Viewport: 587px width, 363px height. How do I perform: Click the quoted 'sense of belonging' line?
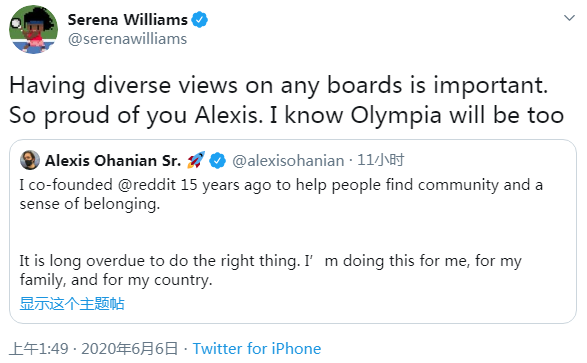pyautogui.click(x=90, y=204)
